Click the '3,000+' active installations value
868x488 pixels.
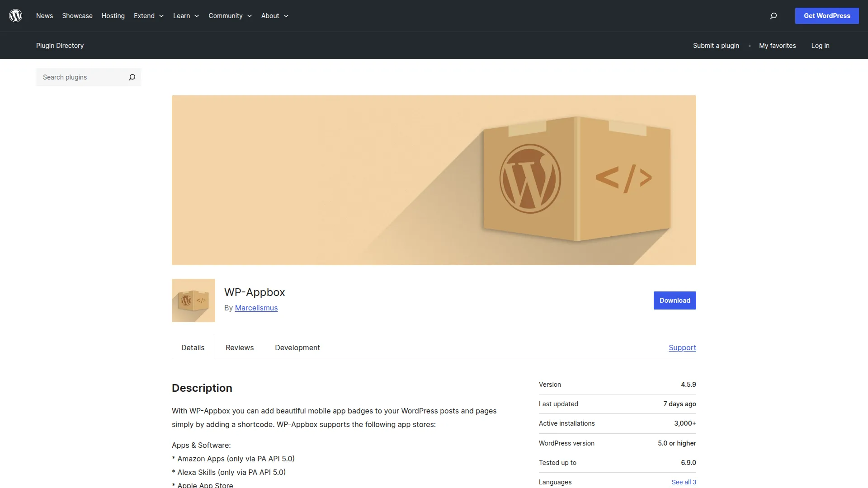[685, 423]
